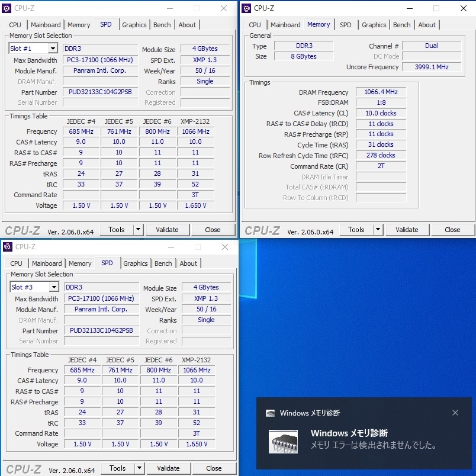
Task: Open the Graphics tab in the Memory window
Action: pos(374,25)
